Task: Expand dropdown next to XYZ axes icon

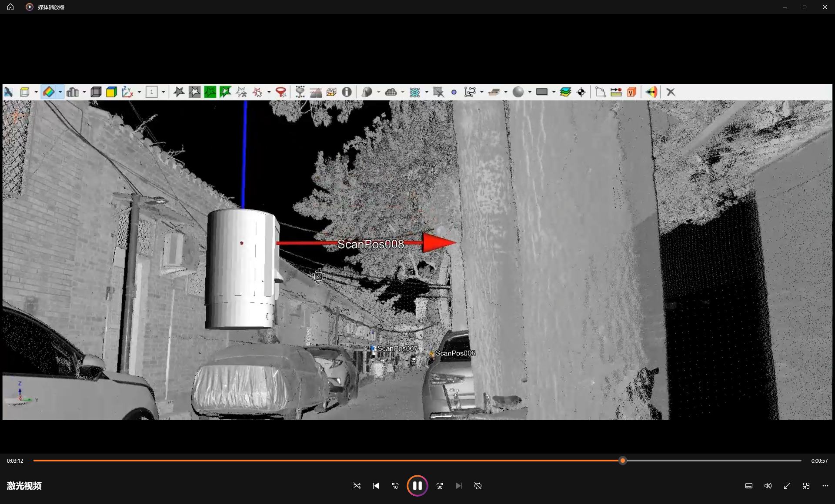Action: tap(139, 92)
